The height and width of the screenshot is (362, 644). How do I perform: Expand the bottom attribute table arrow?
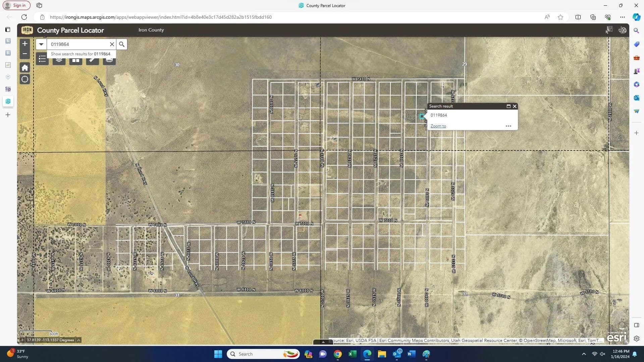pyautogui.click(x=323, y=342)
